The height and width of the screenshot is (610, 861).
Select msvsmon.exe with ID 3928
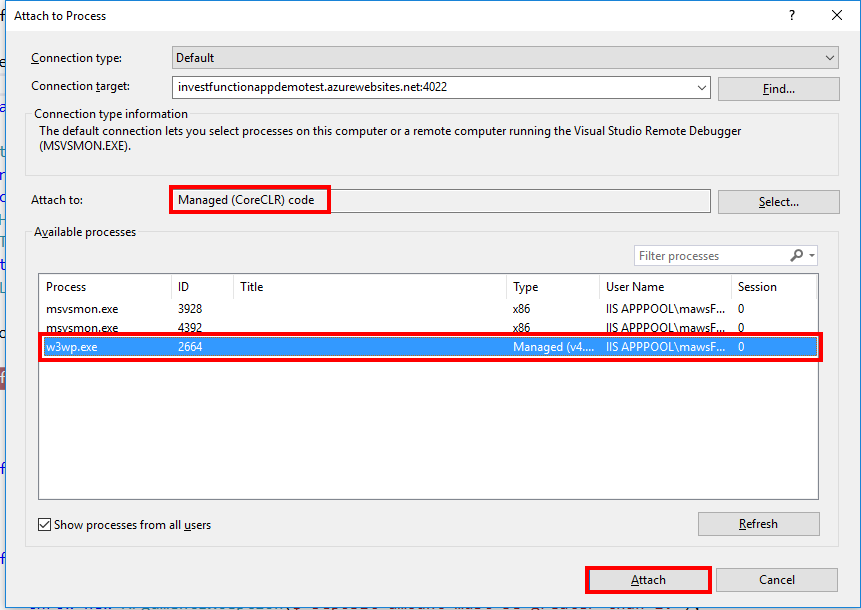pyautogui.click(x=300, y=309)
